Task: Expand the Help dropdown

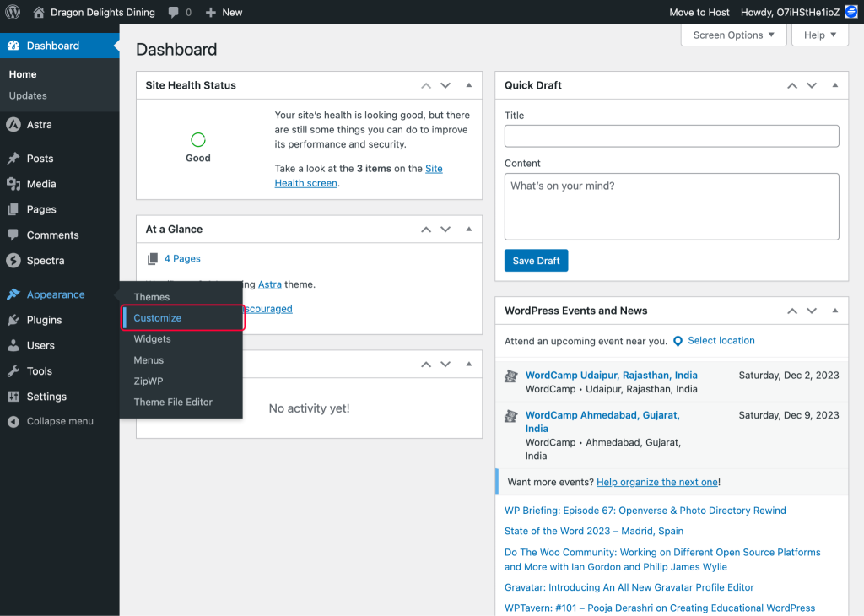Action: (x=819, y=35)
